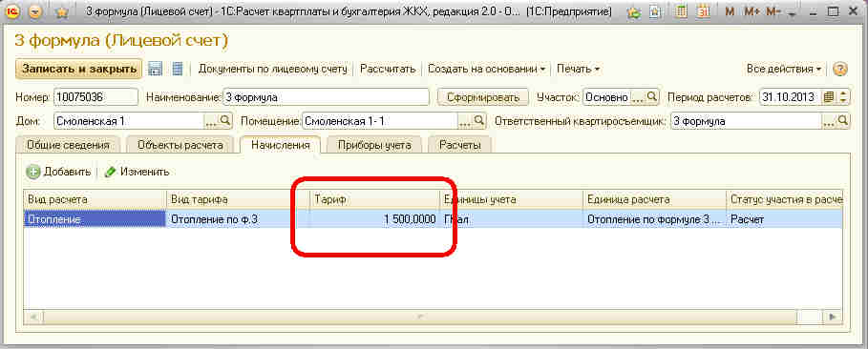Click the left star favorites icon in title bar
The image size is (868, 349).
click(x=62, y=11)
